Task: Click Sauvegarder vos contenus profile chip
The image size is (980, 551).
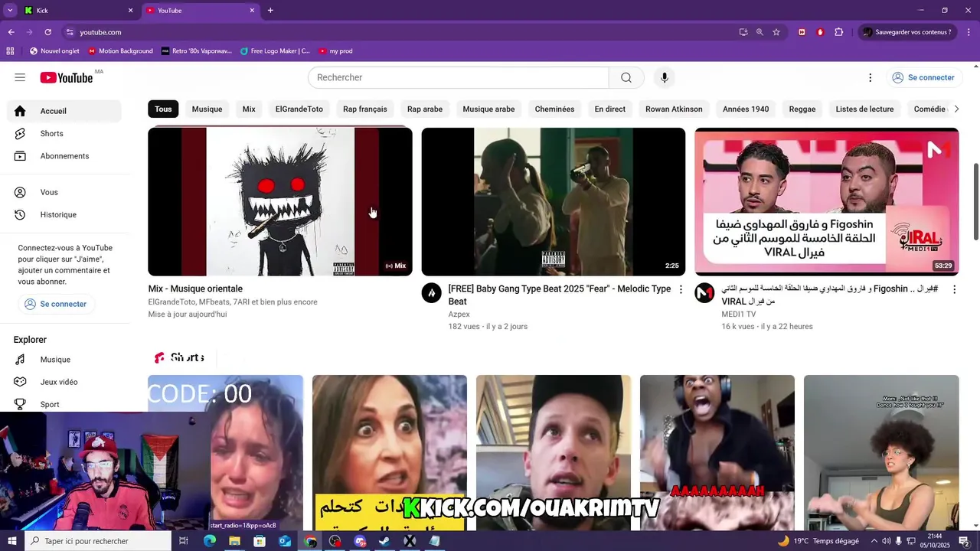Action: pyautogui.click(x=908, y=32)
